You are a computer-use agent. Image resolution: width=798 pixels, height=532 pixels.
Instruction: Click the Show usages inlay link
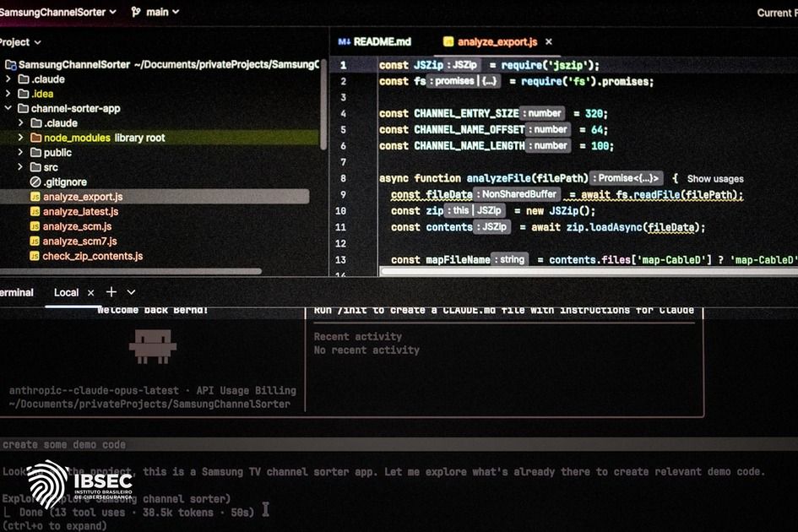(715, 179)
